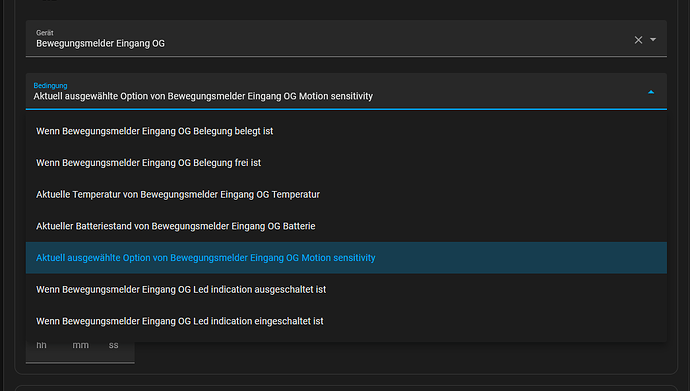This screenshot has height=391, width=690.
Task: Select 'Belegung frei ist' condition option
Action: click(x=346, y=163)
